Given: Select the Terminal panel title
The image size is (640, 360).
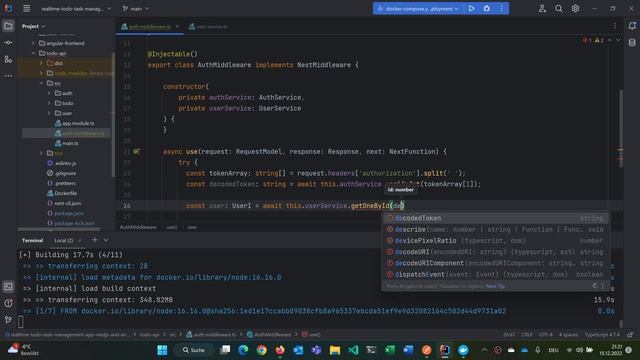Looking at the screenshot, I should [32, 240].
